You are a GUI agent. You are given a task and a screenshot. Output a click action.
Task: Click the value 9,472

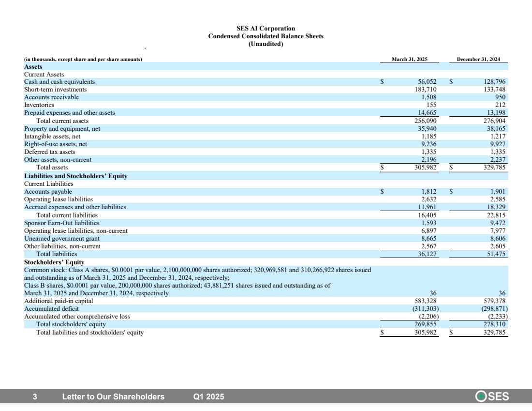498,223
